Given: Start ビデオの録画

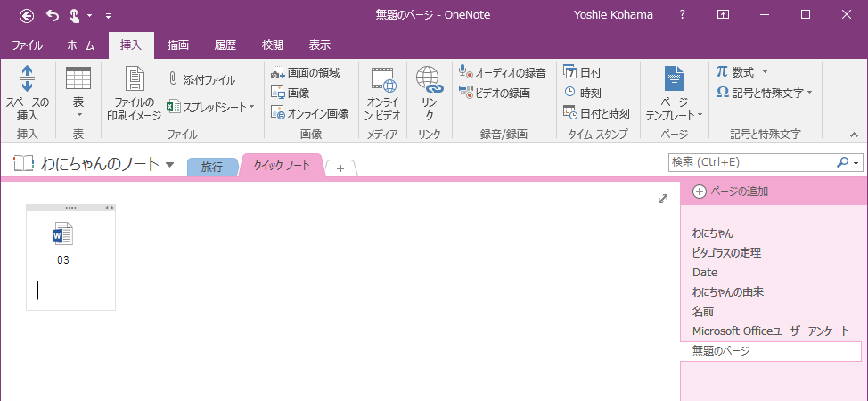Looking at the screenshot, I should pos(495,93).
